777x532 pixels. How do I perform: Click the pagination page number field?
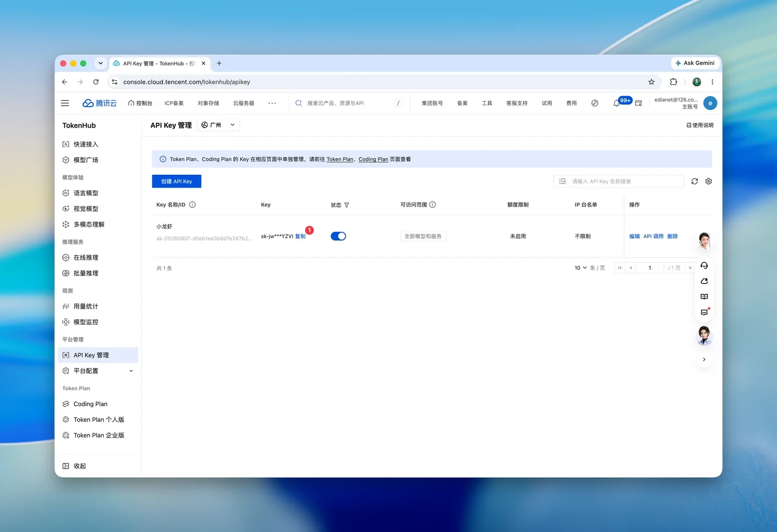[650, 268]
